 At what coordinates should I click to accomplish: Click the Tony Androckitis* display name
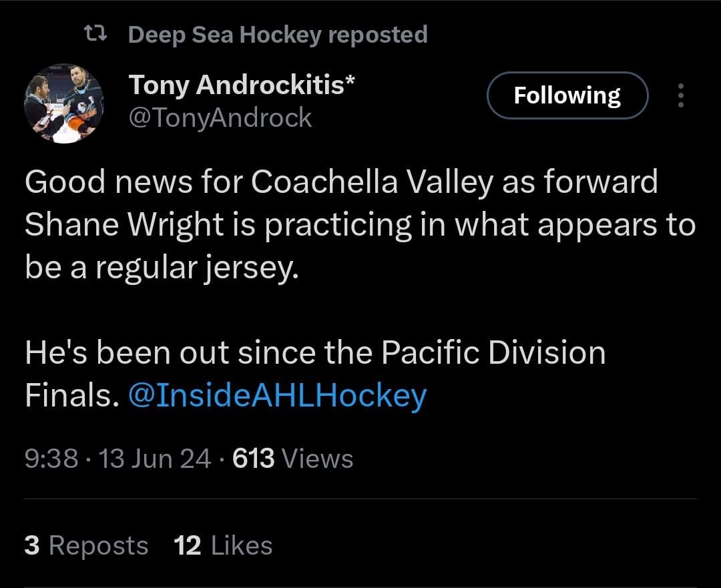241,85
